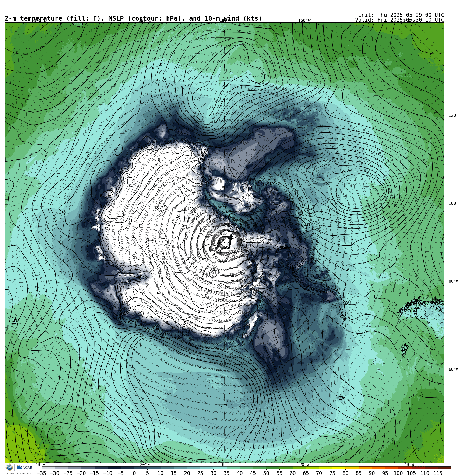This screenshot has width=458, height=476.
Task: Click the '1028' pressure contour label
Action: tap(25, 54)
